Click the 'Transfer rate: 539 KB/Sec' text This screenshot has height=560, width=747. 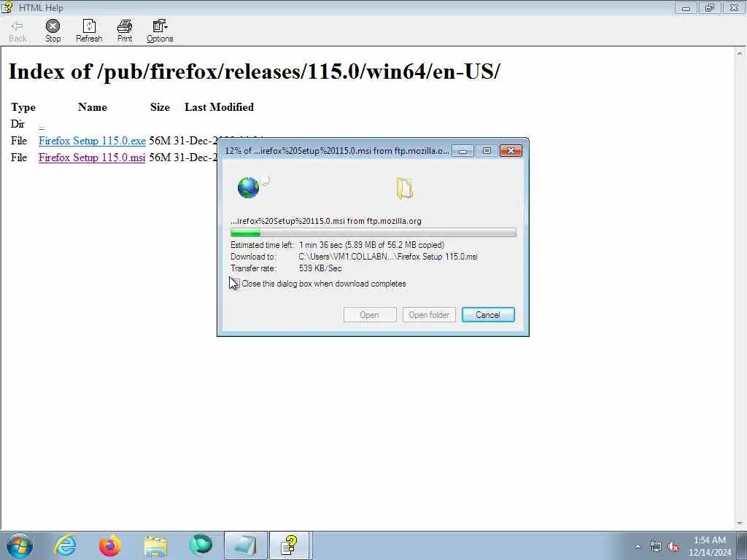click(286, 268)
